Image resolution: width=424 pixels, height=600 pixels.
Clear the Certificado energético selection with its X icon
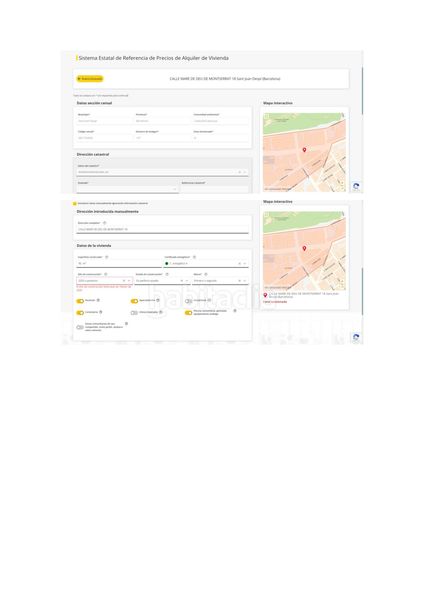click(240, 264)
